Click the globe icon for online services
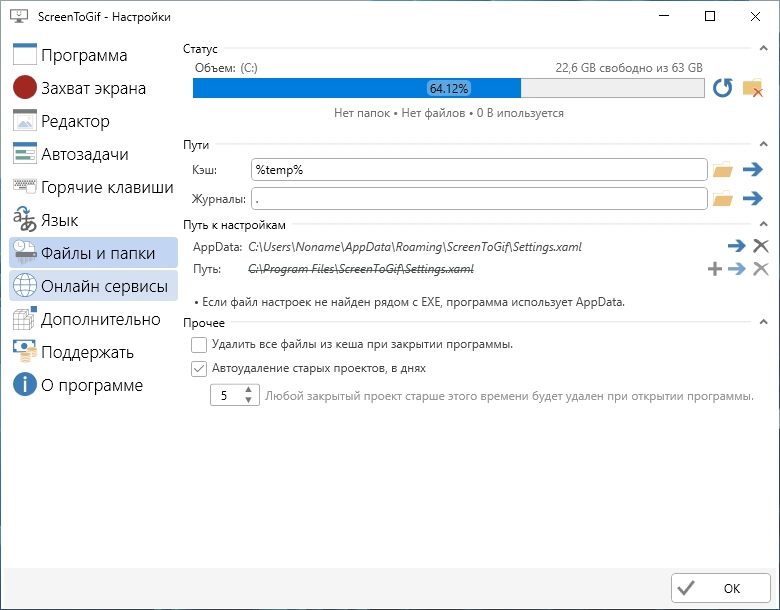Viewport: 780px width, 610px height. tap(24, 286)
